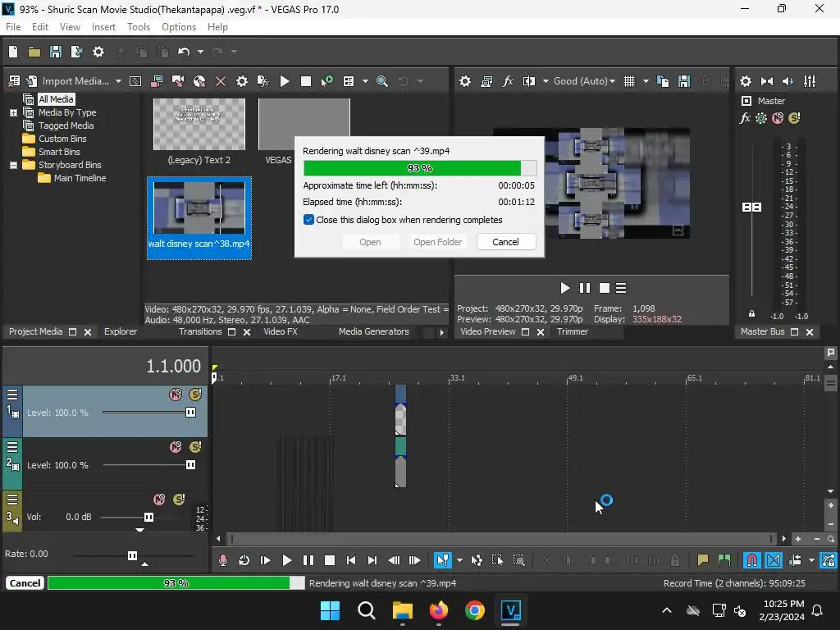
Task: Save the project with the floppy icon
Action: [55, 52]
